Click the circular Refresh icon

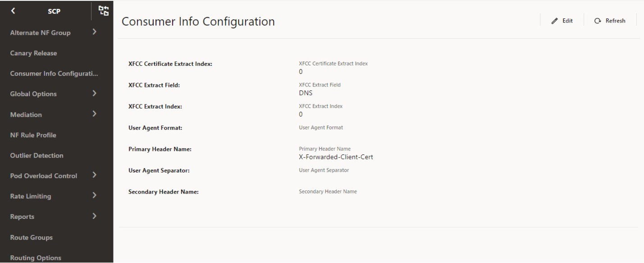coord(598,21)
